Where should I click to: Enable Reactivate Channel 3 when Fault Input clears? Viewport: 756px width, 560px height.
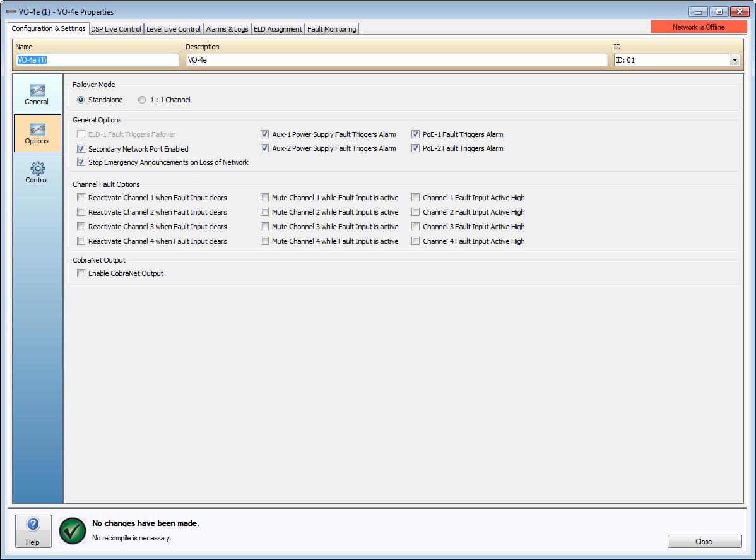tap(81, 227)
